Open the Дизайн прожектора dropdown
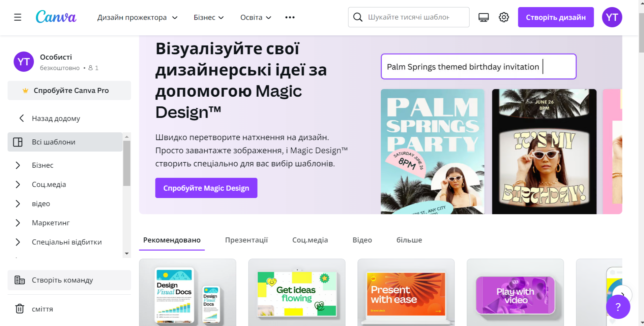The height and width of the screenshot is (326, 644). tap(137, 17)
